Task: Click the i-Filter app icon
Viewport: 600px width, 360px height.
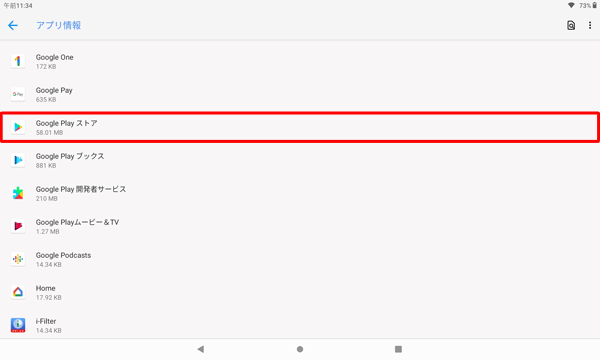Action: tap(18, 325)
